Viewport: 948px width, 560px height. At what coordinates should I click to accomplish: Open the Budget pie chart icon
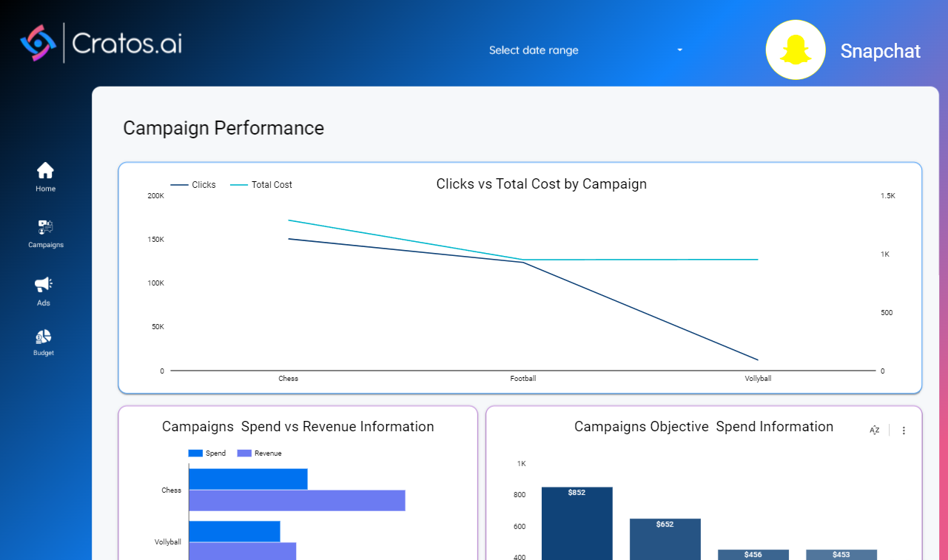(44, 337)
